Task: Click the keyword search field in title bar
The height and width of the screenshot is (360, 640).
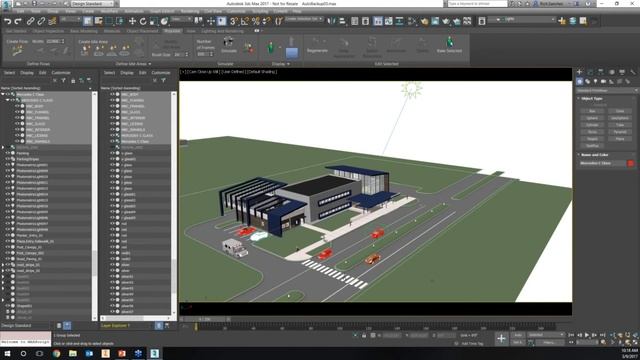Action: click(x=477, y=4)
